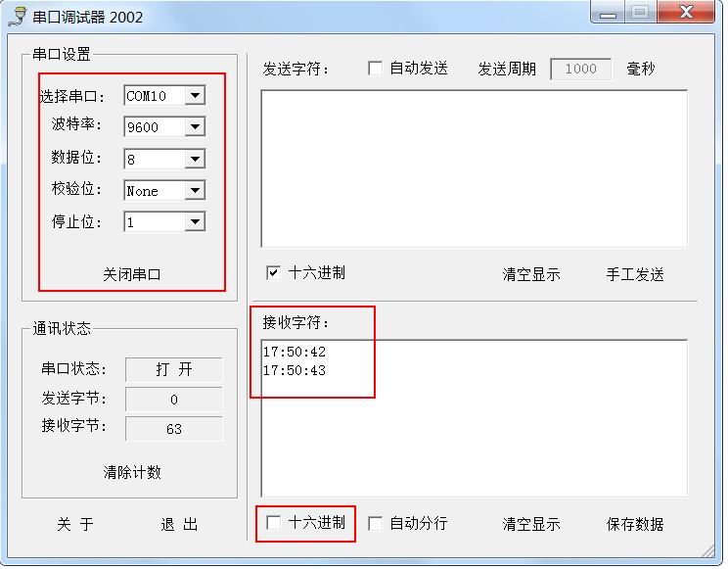Click the serial debugger app icon in title bar
This screenshot has height=569, width=728.
click(18, 17)
